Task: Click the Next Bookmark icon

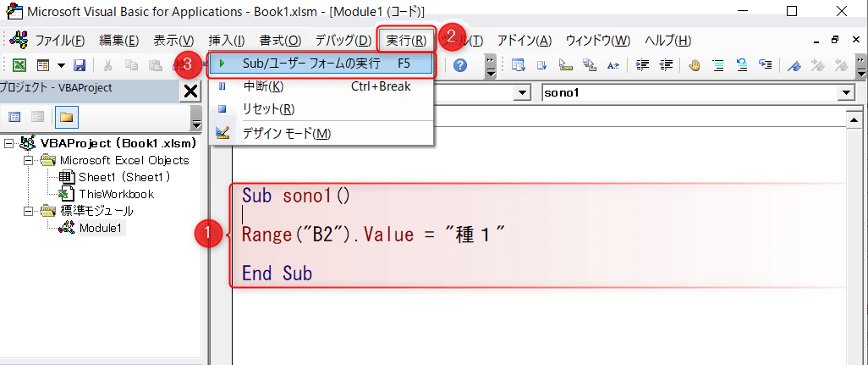Action: 817,65
